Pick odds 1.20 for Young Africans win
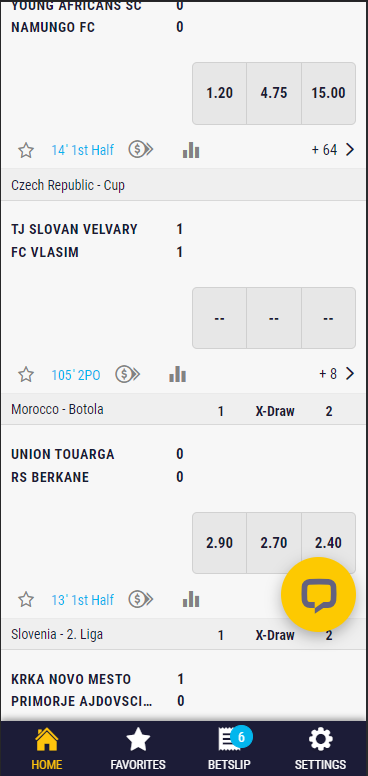The width and height of the screenshot is (368, 776). click(x=220, y=93)
